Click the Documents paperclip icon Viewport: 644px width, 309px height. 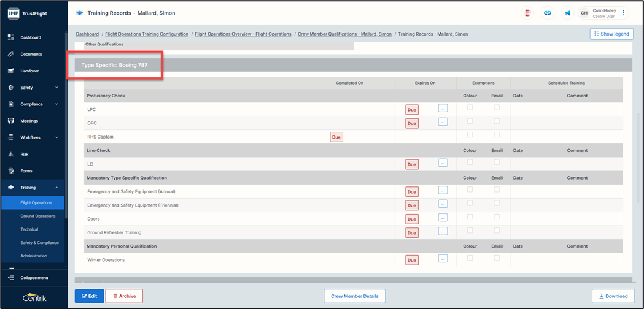(11, 54)
